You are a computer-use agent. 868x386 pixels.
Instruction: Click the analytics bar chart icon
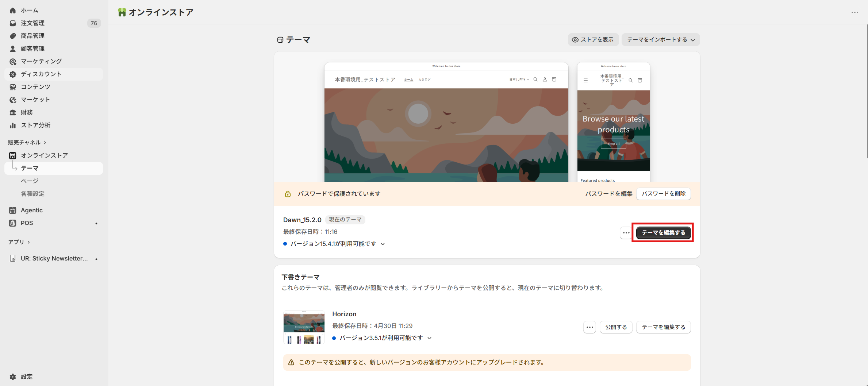tap(13, 125)
